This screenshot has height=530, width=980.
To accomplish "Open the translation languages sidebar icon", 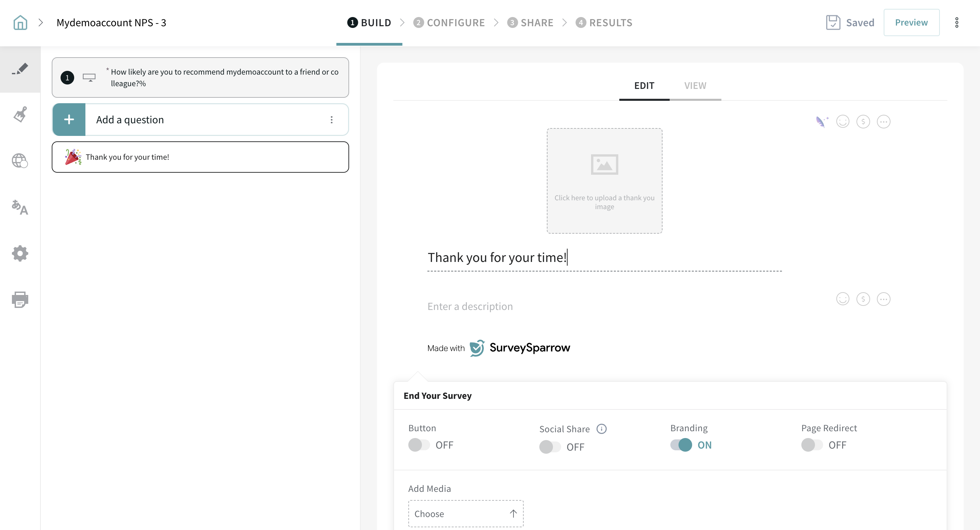I will point(20,207).
